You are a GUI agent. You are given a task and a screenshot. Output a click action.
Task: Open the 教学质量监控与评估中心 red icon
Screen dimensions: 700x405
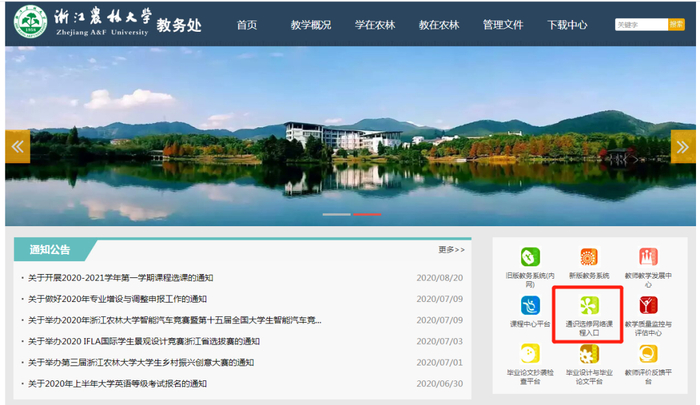click(648, 305)
